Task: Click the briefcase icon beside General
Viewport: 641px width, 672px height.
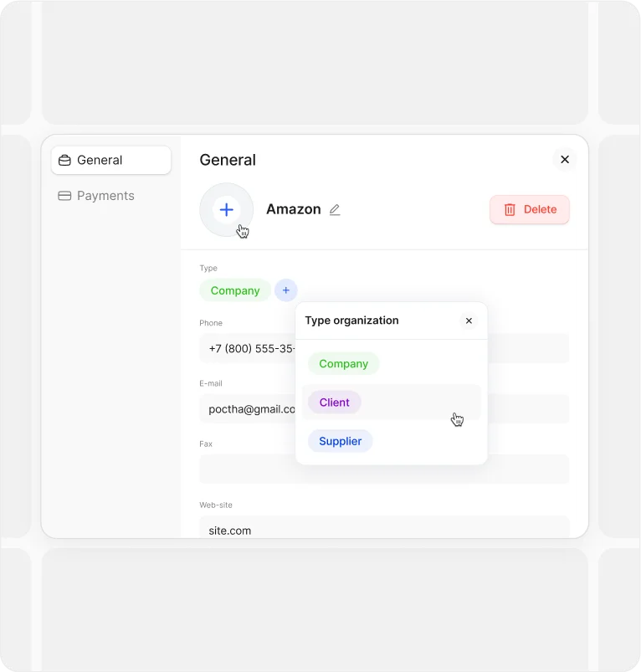Action: point(64,161)
